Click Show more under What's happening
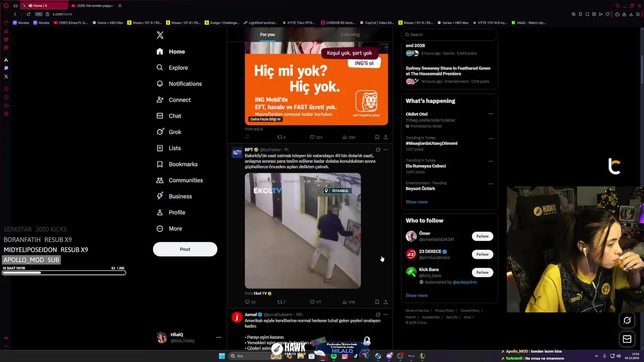The height and width of the screenshot is (362, 644). tap(417, 202)
